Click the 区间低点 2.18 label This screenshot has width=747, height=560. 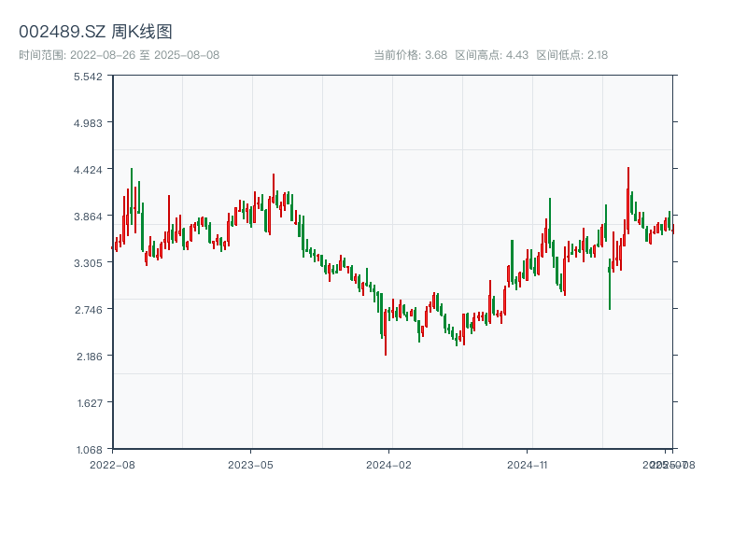click(571, 55)
